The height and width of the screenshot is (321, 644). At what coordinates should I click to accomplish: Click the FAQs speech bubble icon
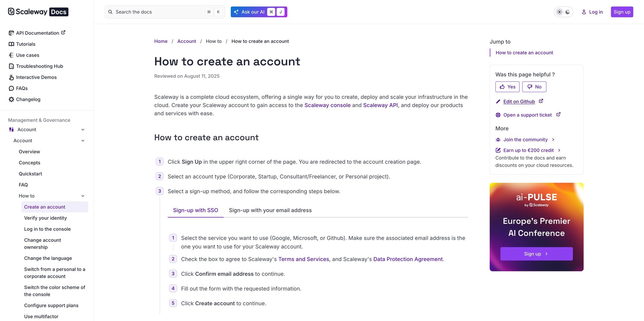[11, 88]
